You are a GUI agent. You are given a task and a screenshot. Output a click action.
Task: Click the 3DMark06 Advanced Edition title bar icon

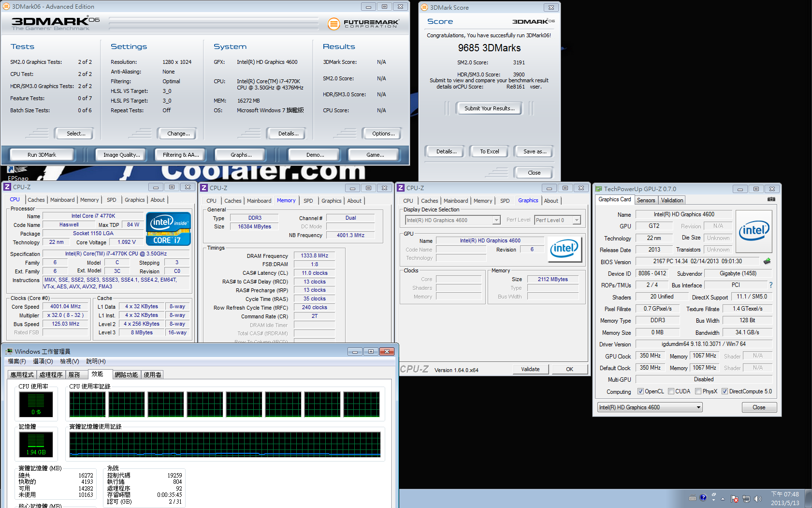pyautogui.click(x=6, y=6)
